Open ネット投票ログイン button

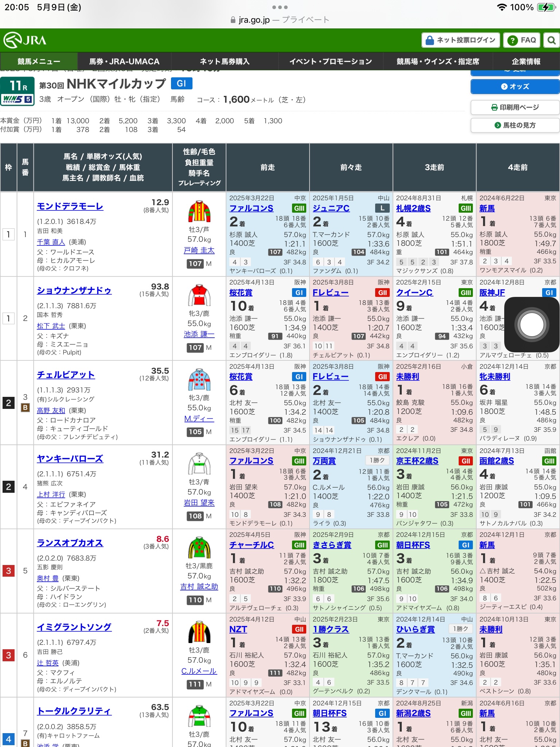(x=461, y=40)
